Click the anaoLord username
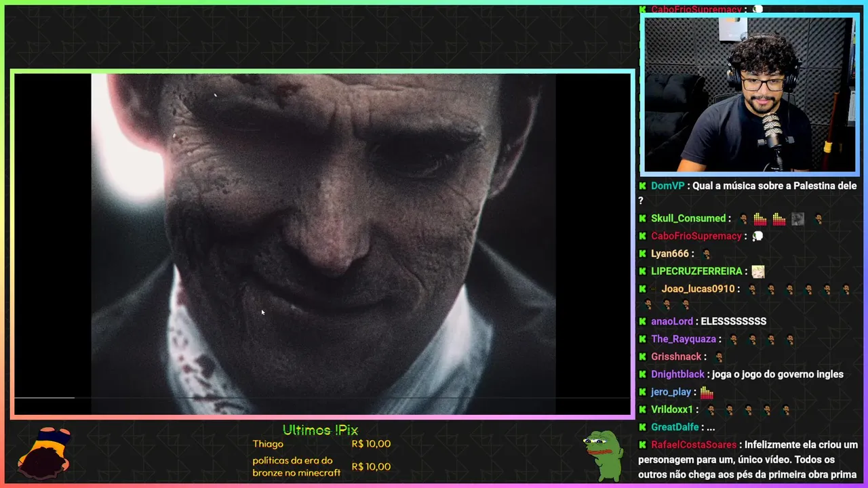Screen dimensions: 868x488 pos(672,321)
